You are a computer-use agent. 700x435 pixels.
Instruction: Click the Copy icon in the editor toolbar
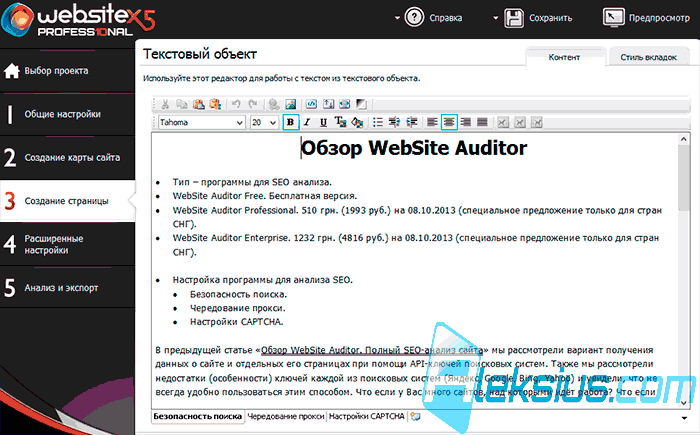pyautogui.click(x=182, y=105)
